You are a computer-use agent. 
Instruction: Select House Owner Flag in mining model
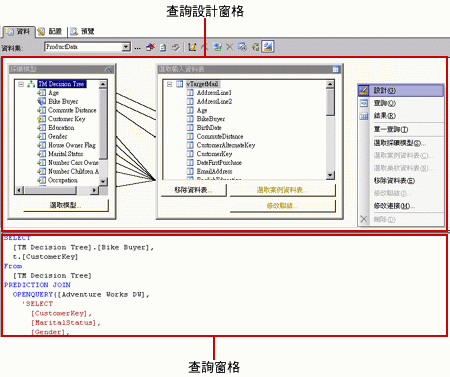(x=72, y=145)
